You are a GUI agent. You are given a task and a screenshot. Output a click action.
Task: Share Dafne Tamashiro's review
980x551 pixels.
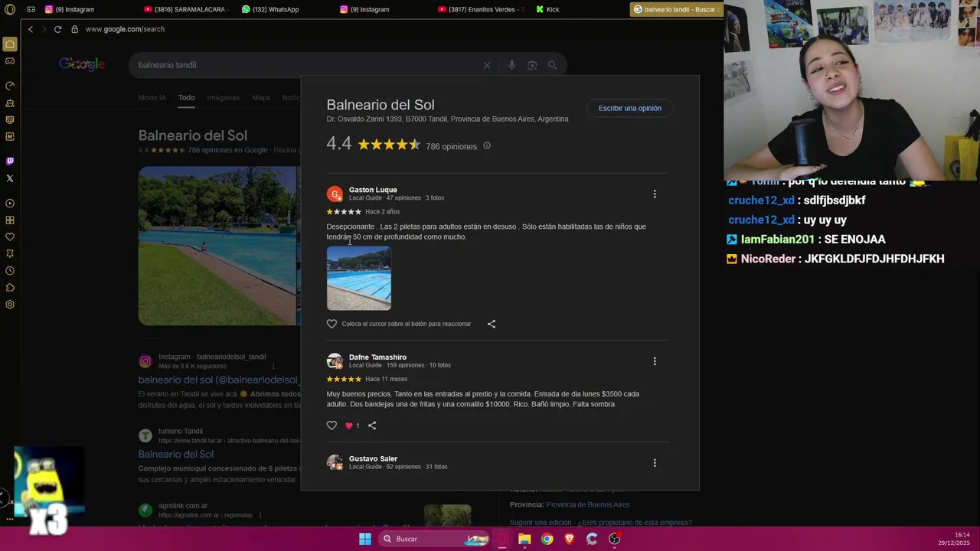coord(372,425)
